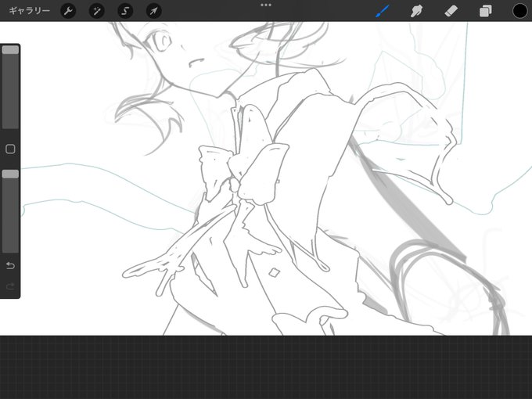This screenshot has width=532, height=399.
Task: Activate the Selection S-shaped tool
Action: coord(125,11)
